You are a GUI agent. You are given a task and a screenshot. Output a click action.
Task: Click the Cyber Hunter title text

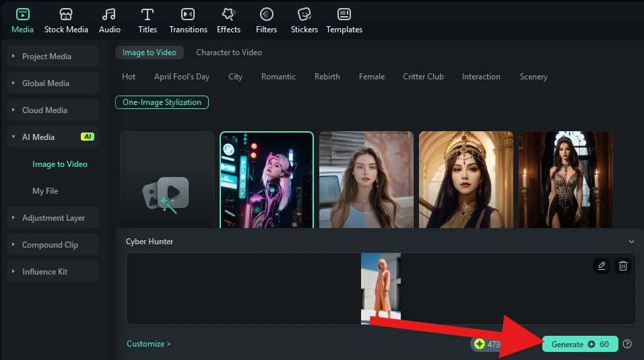coord(150,242)
